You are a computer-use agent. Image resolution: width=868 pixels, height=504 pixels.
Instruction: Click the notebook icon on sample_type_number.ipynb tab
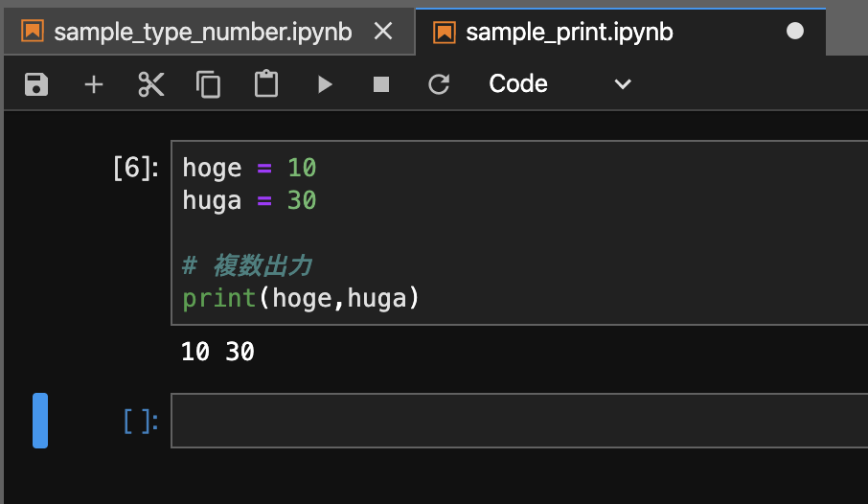[x=33, y=31]
